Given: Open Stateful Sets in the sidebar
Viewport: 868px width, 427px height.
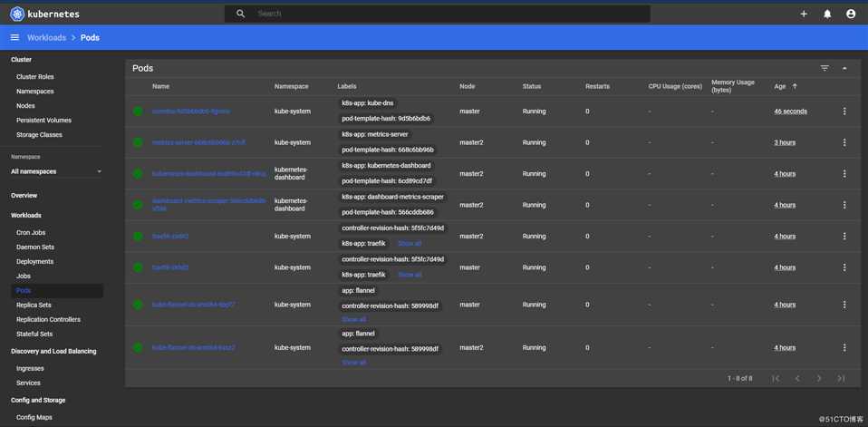Looking at the screenshot, I should 34,334.
